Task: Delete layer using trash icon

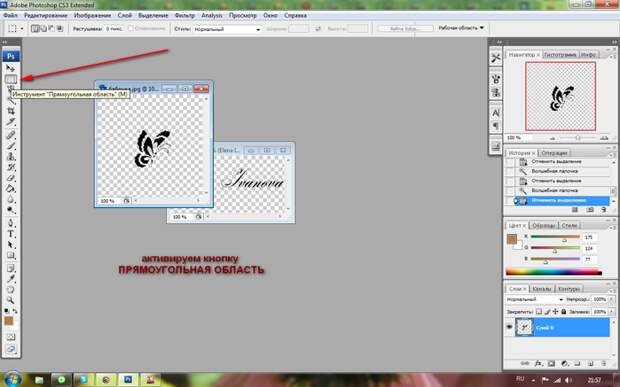Action: [x=604, y=363]
